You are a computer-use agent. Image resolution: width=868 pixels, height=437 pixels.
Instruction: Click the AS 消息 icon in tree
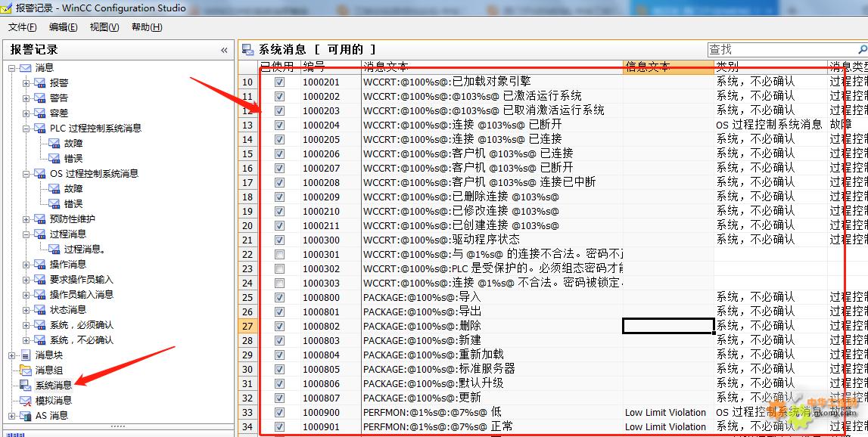(x=26, y=415)
